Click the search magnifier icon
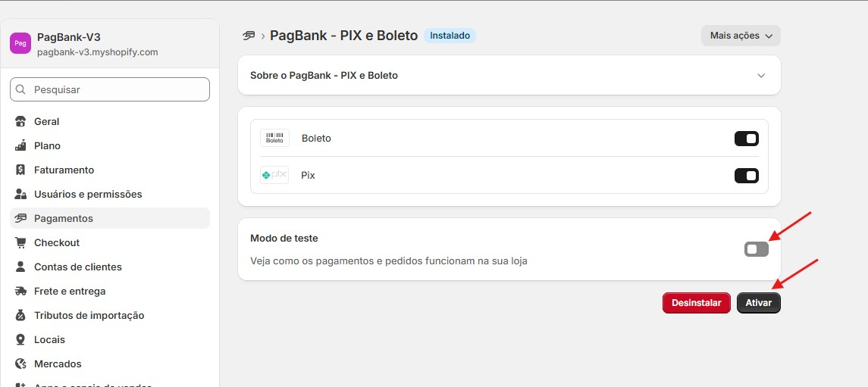The height and width of the screenshot is (387, 868). click(x=20, y=89)
